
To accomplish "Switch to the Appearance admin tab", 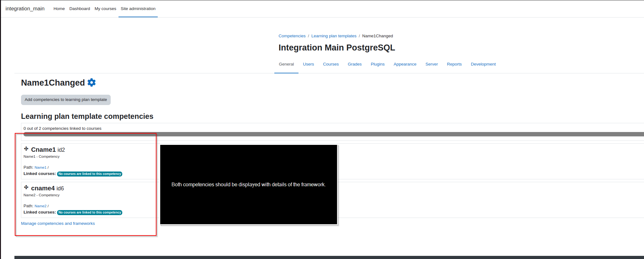I will [x=405, y=64].
